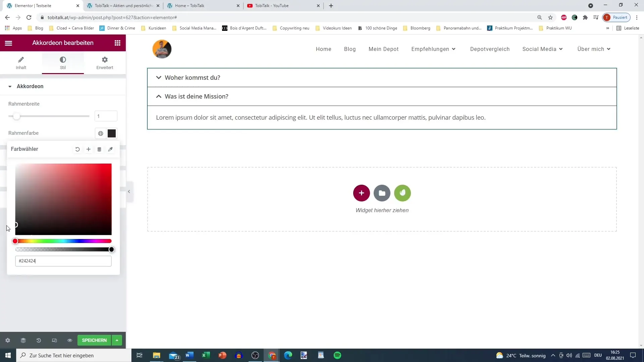The width and height of the screenshot is (644, 362).
Task: Click the hex color input field
Action: point(63,261)
